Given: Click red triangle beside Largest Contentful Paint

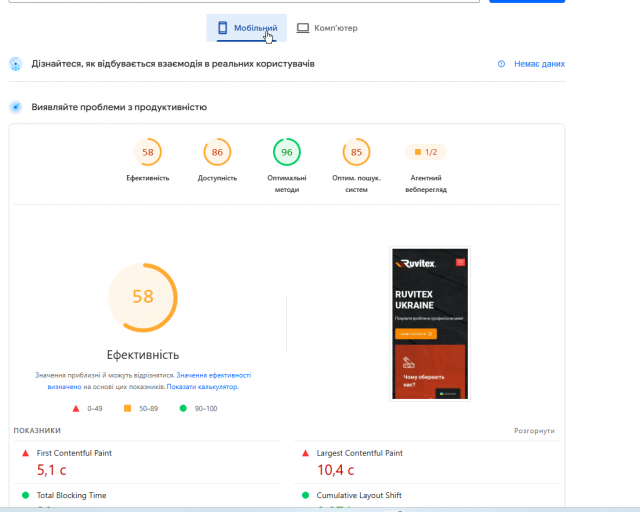Looking at the screenshot, I should click(305, 453).
